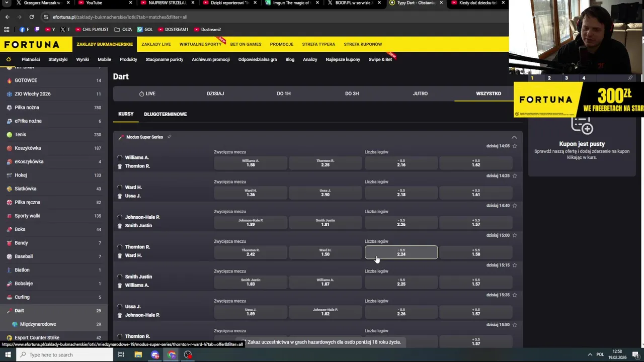Open the Swipe & Bet link

click(380, 59)
